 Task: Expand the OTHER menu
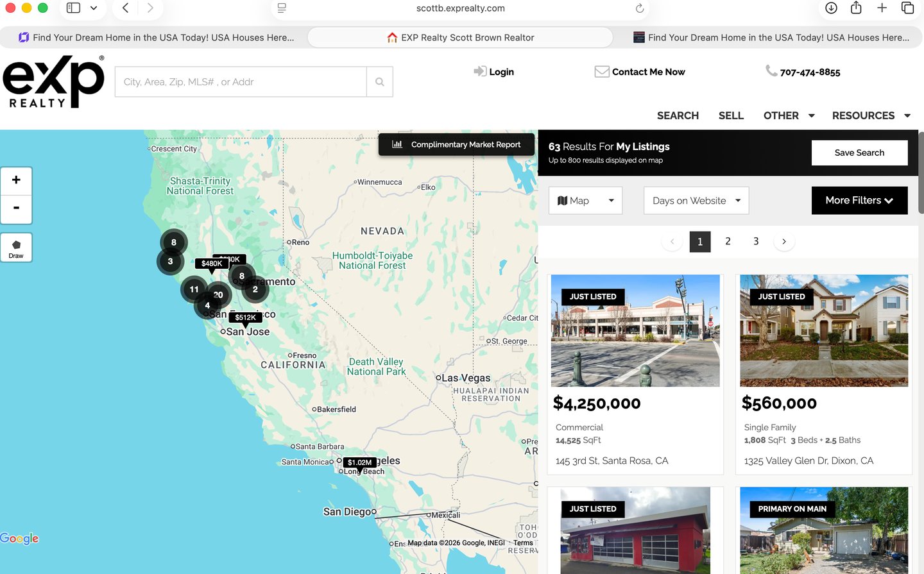[x=789, y=115]
